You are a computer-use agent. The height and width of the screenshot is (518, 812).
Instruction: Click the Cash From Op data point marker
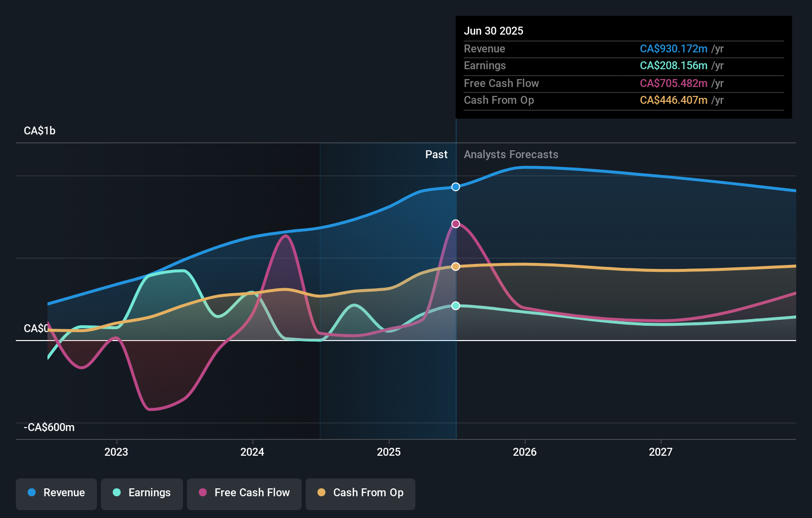click(456, 266)
